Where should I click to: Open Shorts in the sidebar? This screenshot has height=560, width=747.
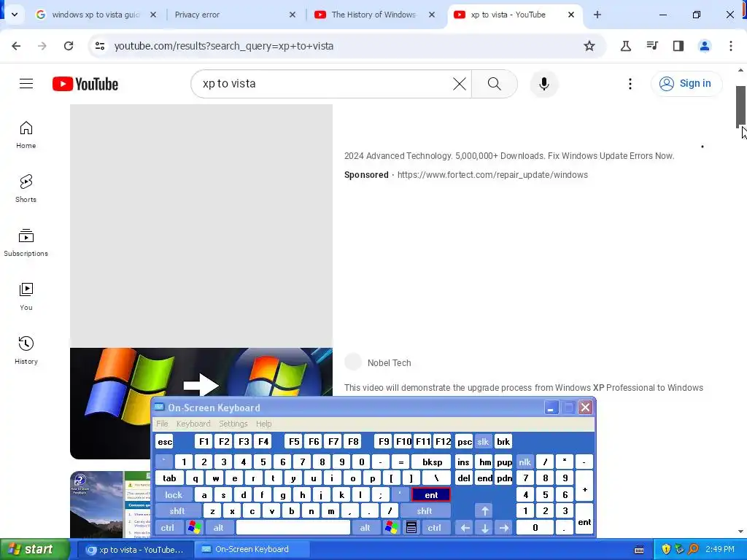(26, 189)
